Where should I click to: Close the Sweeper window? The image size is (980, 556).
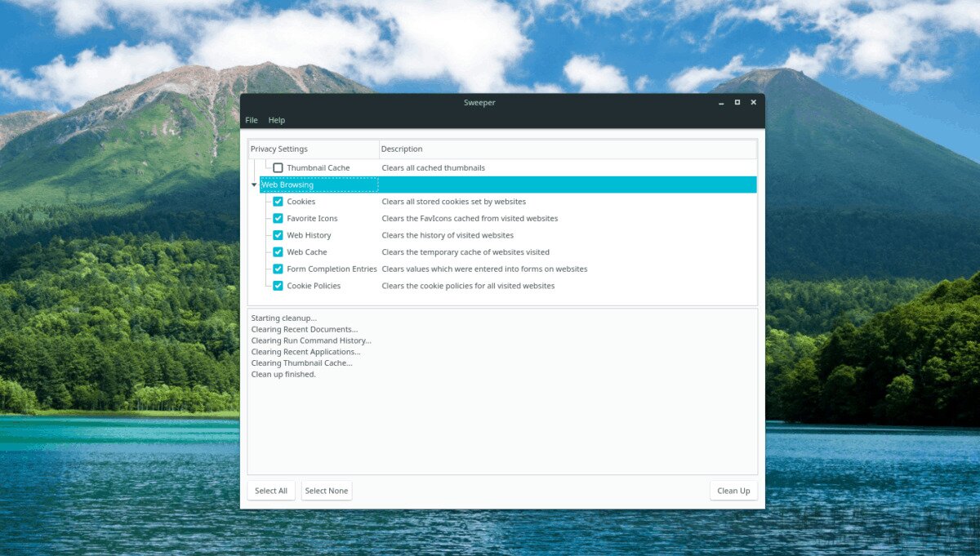click(753, 103)
